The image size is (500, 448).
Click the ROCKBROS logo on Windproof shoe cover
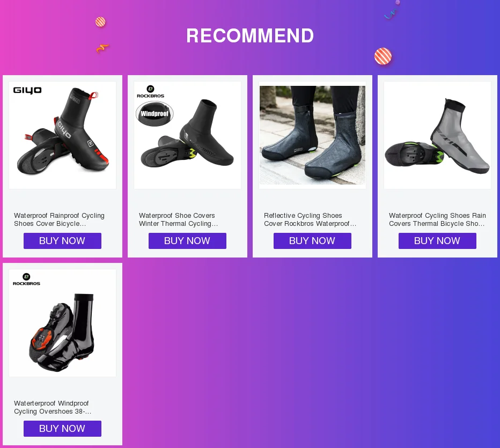click(x=151, y=92)
